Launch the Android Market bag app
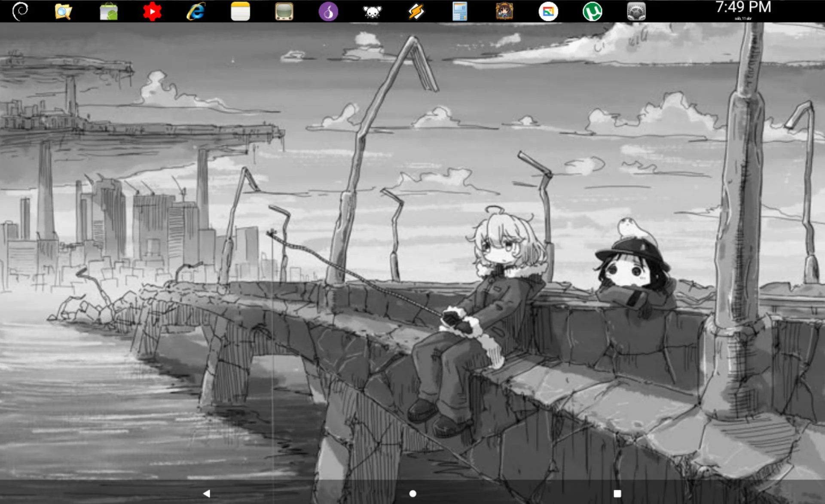This screenshot has height=504, width=825. pyautogui.click(x=108, y=11)
